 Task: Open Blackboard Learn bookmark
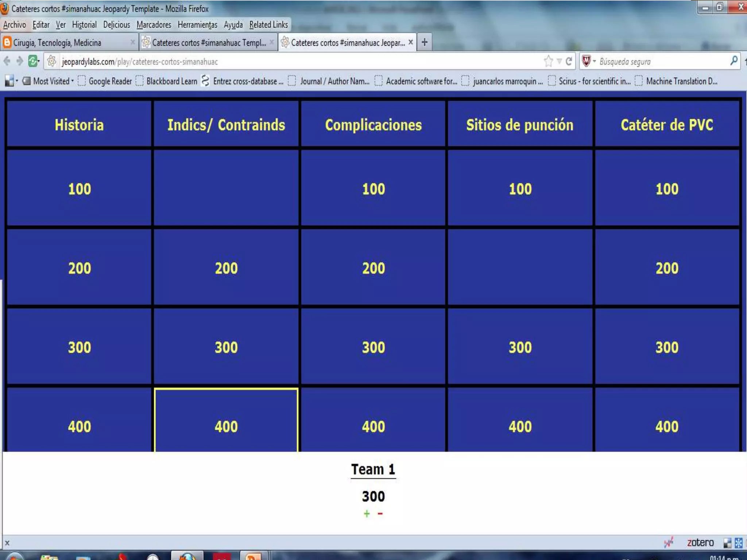[x=171, y=81]
